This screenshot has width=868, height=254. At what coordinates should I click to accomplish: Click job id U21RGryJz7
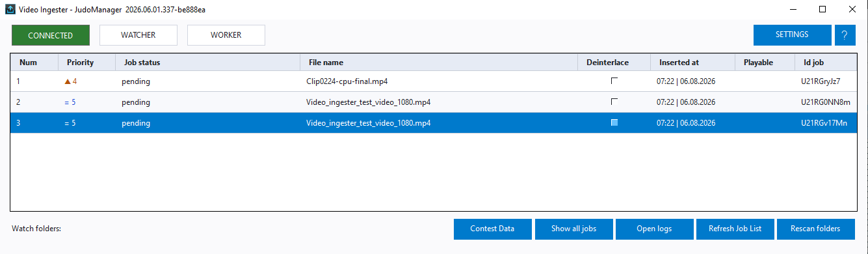coord(821,81)
